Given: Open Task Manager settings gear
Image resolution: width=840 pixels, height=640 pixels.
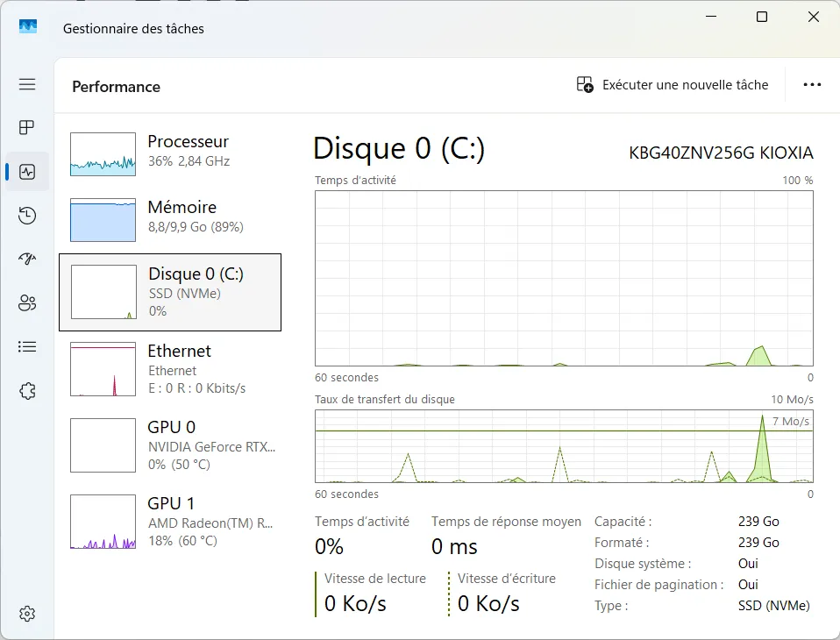Looking at the screenshot, I should coord(27,613).
